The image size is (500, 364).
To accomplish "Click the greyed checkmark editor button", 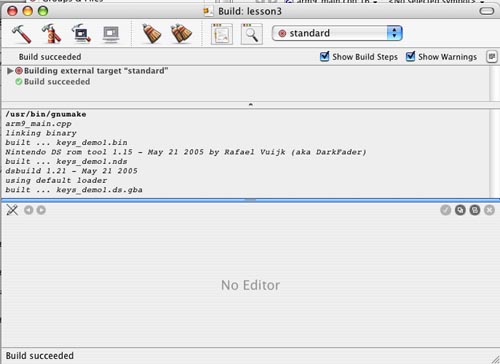I will tap(446, 210).
